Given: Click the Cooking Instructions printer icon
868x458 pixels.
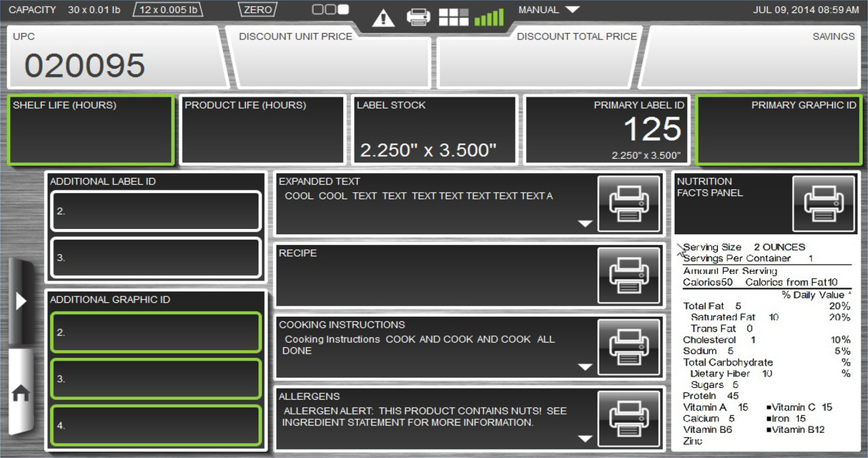Looking at the screenshot, I should pyautogui.click(x=628, y=347).
